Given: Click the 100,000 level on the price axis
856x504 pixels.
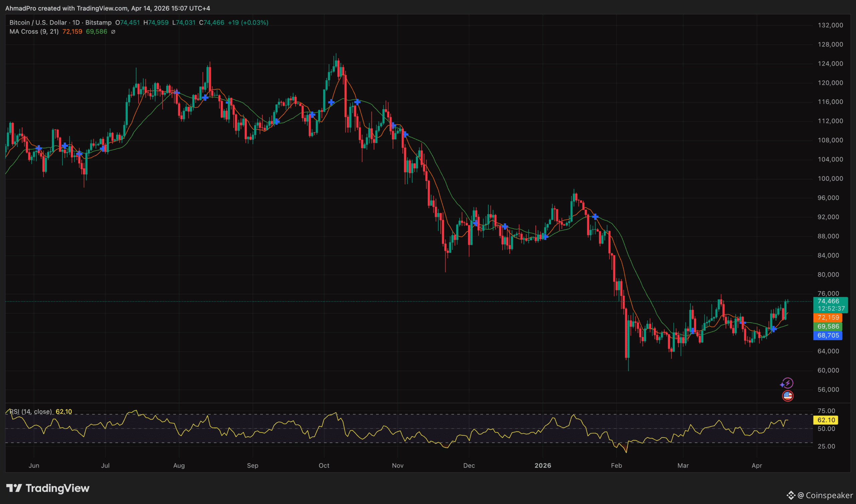Looking at the screenshot, I should pos(830,179).
